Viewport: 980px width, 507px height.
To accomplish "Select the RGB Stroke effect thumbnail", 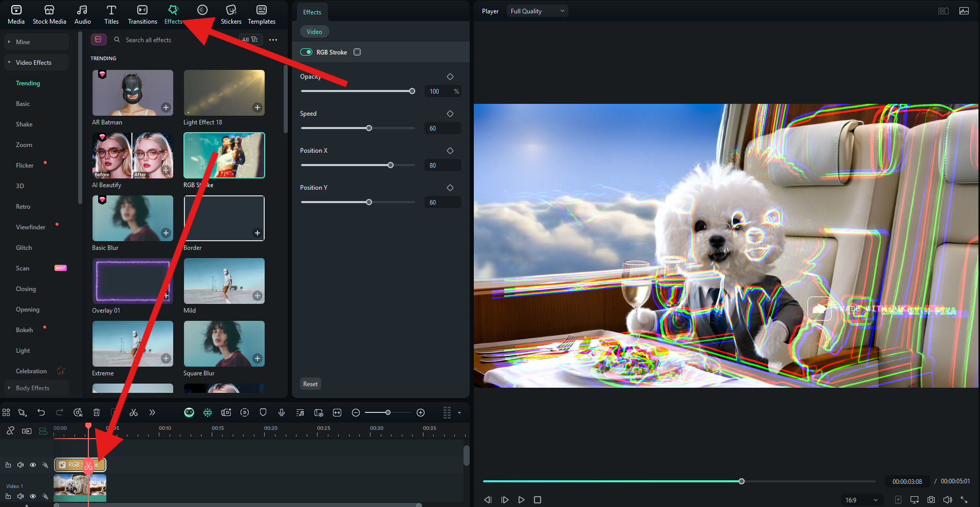I will pos(224,155).
